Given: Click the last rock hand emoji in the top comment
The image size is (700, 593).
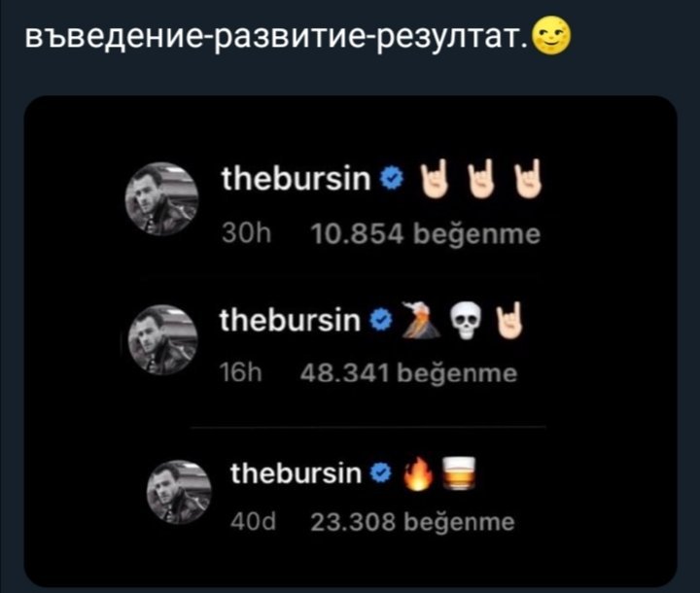Looking at the screenshot, I should (528, 179).
